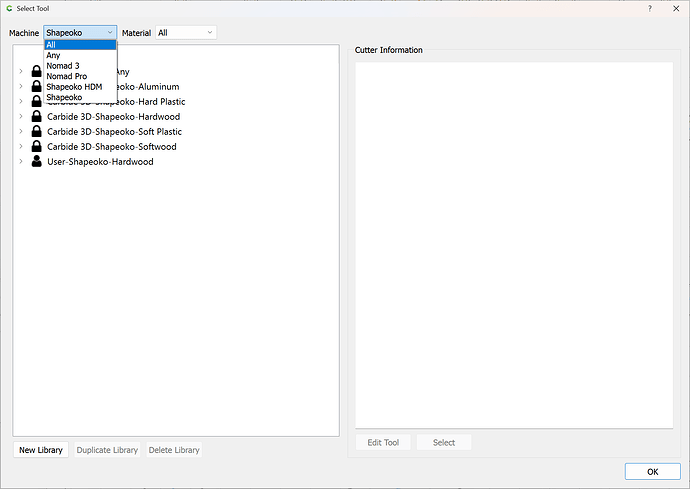This screenshot has height=489, width=690.
Task: Click the Duplicate Library button
Action: coord(107,450)
